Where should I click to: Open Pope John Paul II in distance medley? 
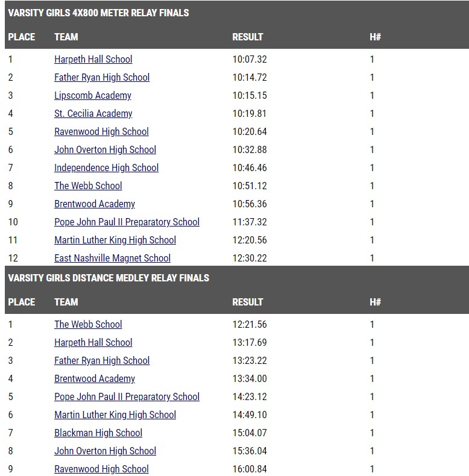(x=127, y=396)
